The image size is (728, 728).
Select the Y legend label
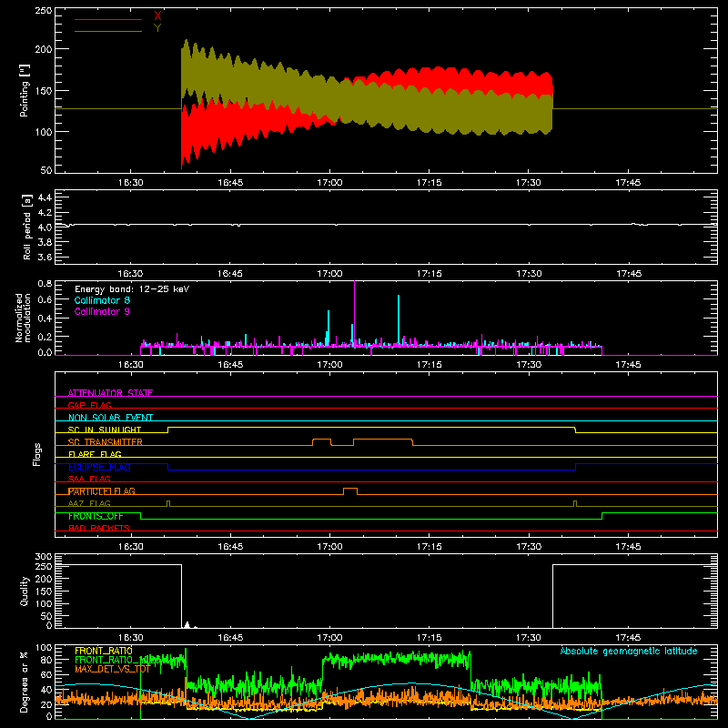point(157,28)
